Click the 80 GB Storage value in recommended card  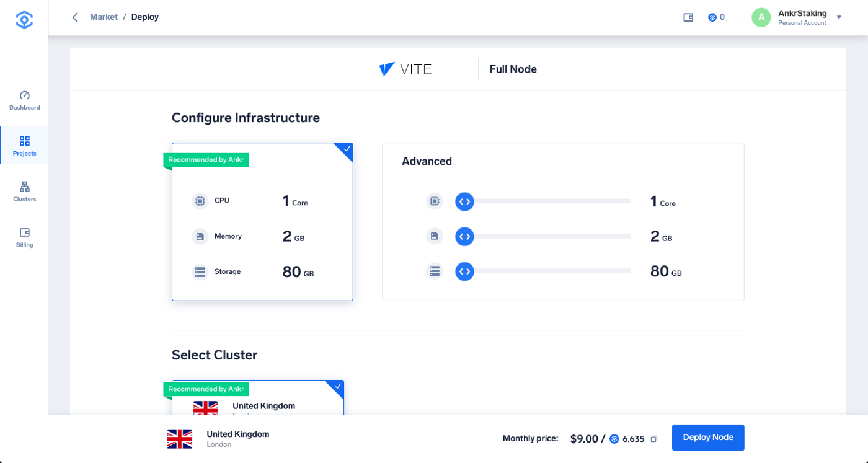click(x=298, y=271)
